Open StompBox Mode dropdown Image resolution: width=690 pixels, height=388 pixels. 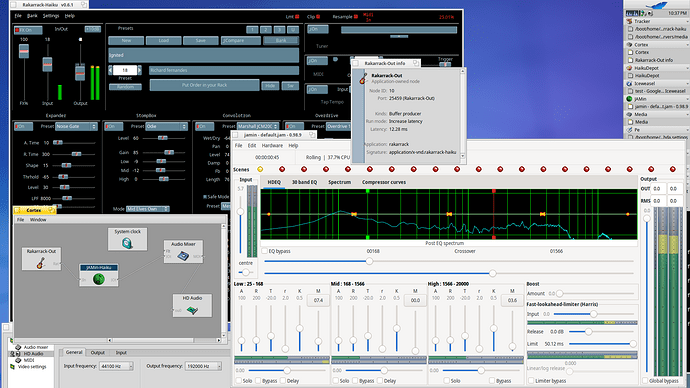147,209
